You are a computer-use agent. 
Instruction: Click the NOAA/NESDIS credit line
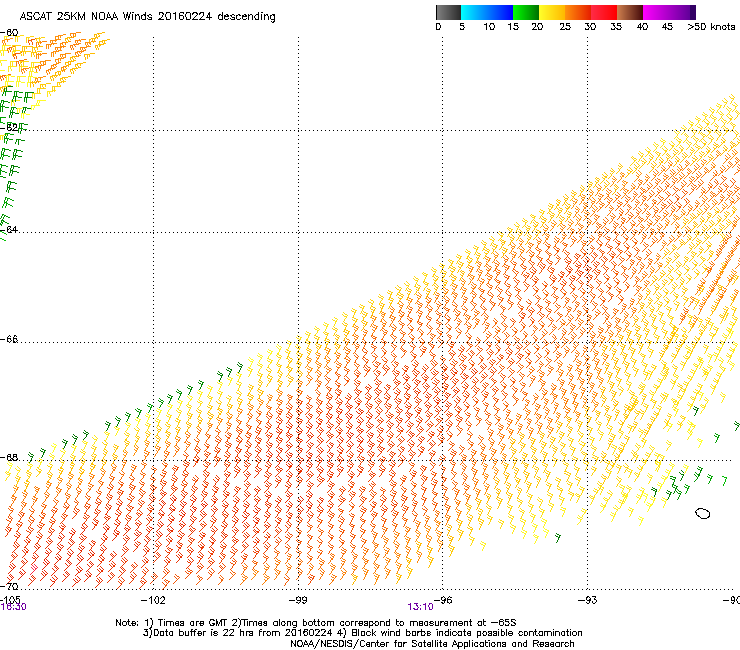click(x=432, y=644)
